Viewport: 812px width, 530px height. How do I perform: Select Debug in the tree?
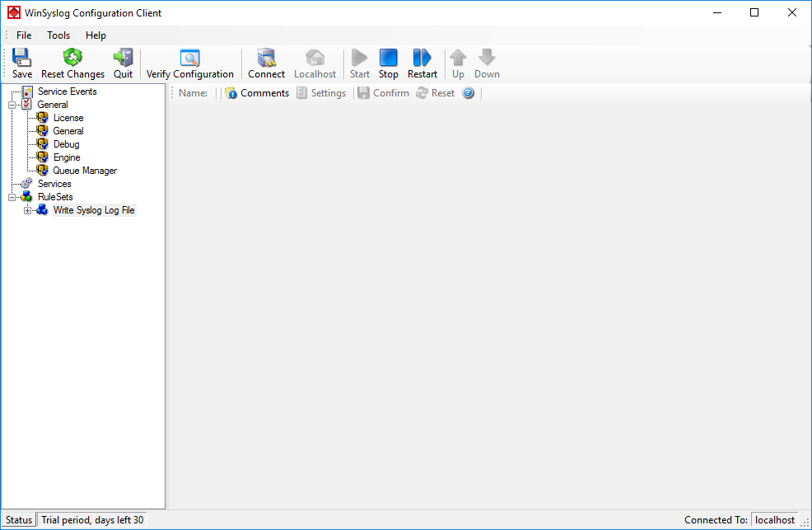point(66,144)
